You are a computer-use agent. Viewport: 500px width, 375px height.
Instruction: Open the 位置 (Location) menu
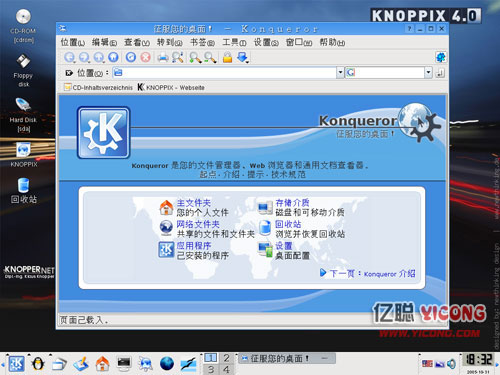72,43
